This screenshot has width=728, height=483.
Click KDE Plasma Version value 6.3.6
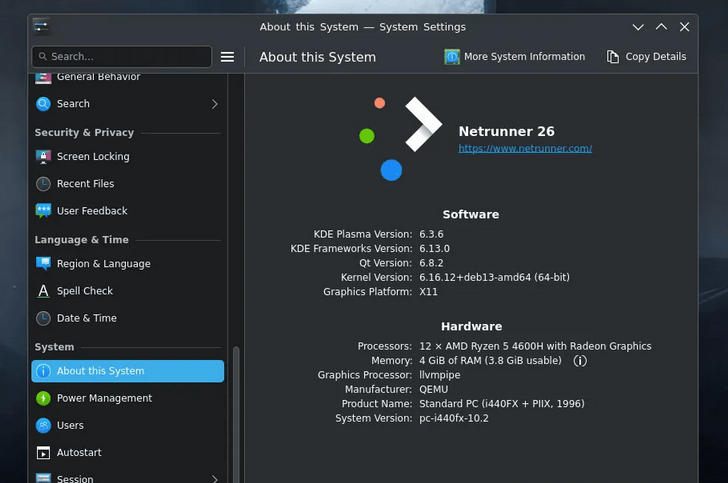431,234
